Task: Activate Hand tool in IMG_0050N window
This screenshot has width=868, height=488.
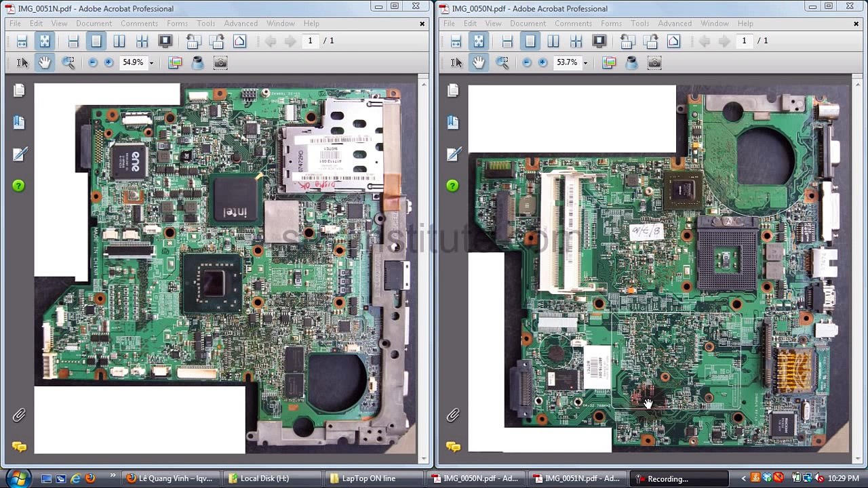Action: point(479,62)
